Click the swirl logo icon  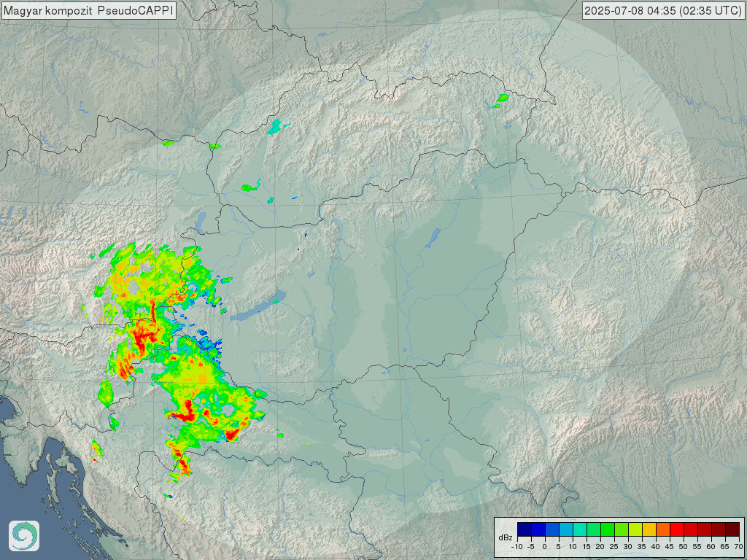coord(24,536)
